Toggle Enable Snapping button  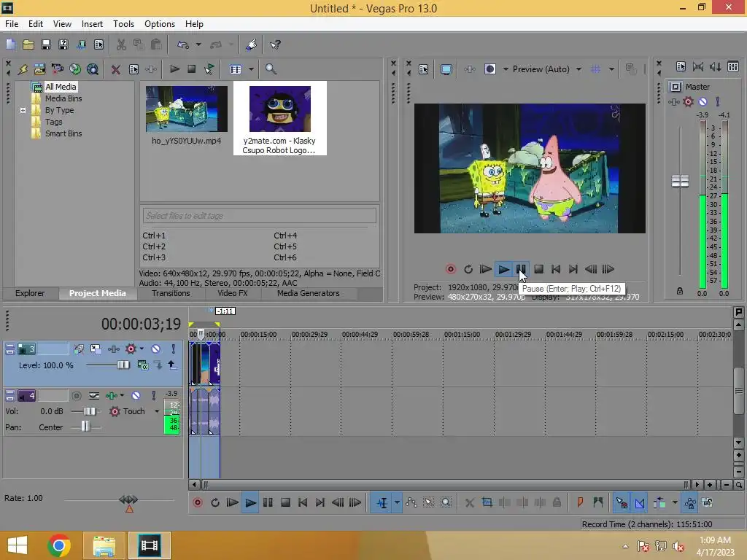pos(622,502)
